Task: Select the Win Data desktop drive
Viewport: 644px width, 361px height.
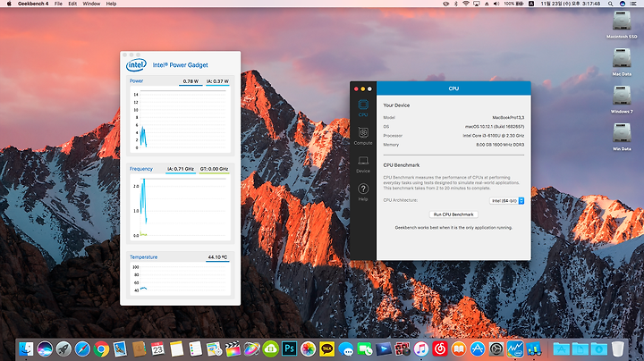Action: click(x=622, y=136)
